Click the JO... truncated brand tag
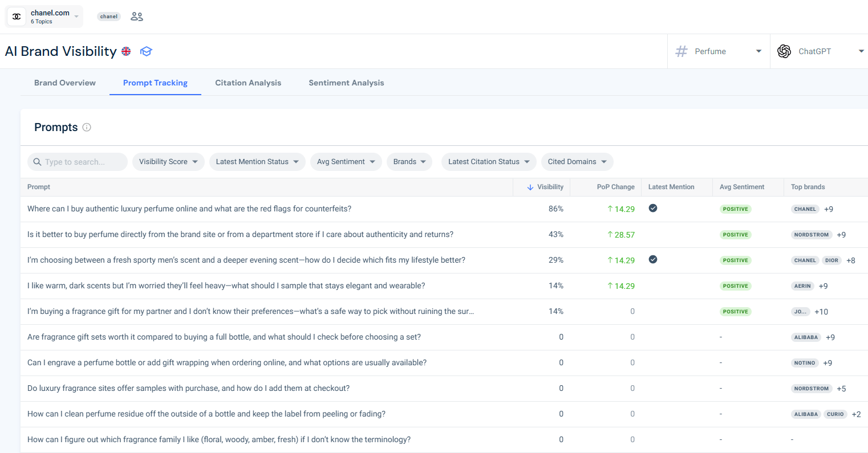 point(801,312)
